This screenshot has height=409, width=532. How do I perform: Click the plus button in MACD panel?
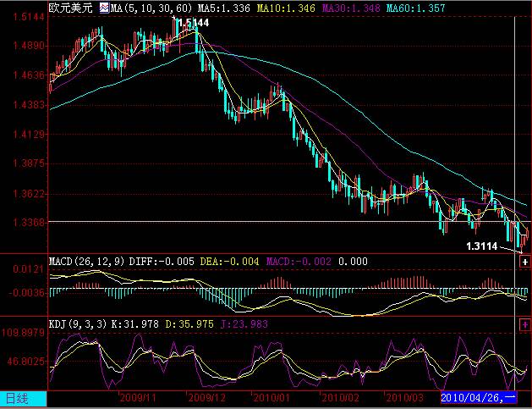pyautogui.click(x=525, y=262)
